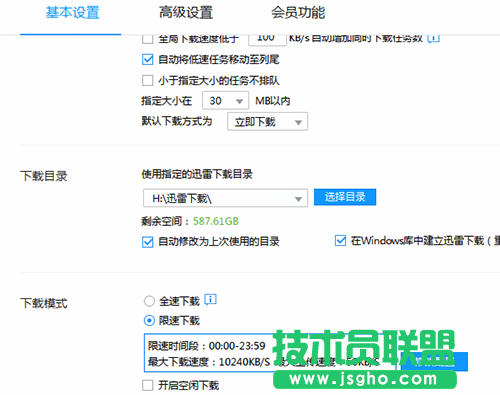
Task: Click the 587.61GB remaining space value
Action: tap(216, 221)
